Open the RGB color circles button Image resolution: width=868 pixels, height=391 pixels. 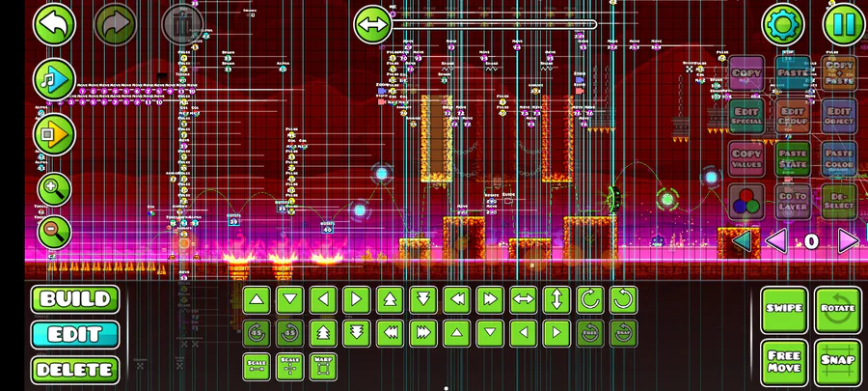[x=746, y=202]
